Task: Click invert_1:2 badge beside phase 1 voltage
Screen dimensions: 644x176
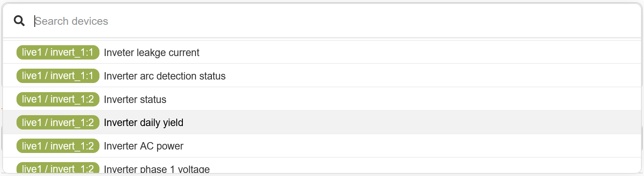Action: click(x=58, y=169)
